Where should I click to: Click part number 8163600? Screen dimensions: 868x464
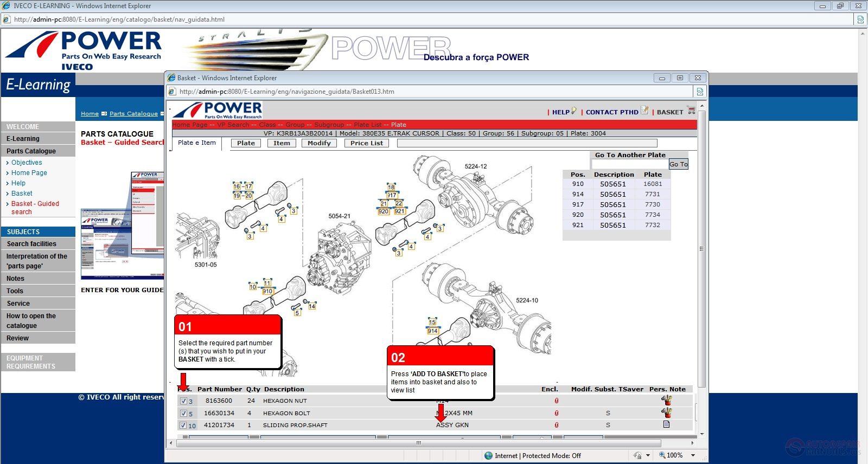click(219, 401)
